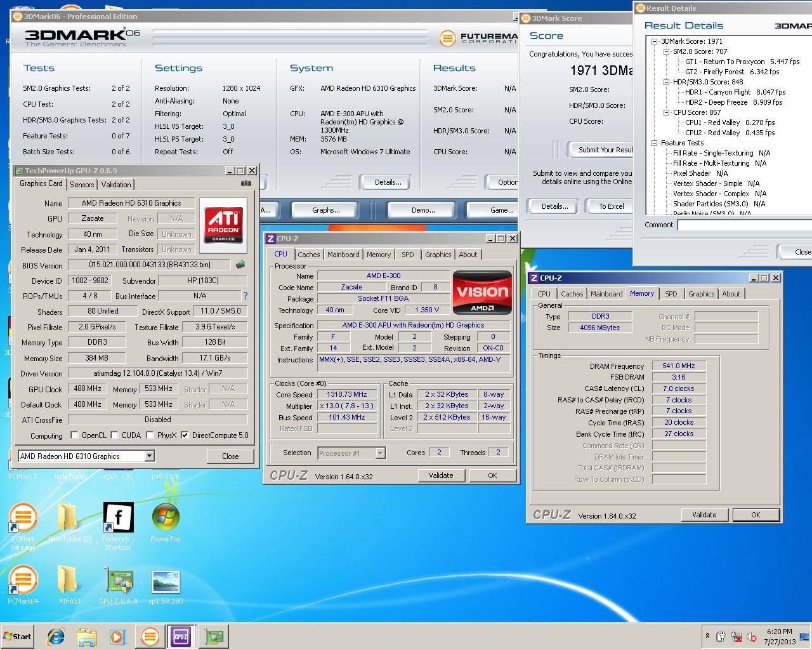Click the system clock showing 6:20 PM
The image size is (812, 650).
click(x=779, y=632)
